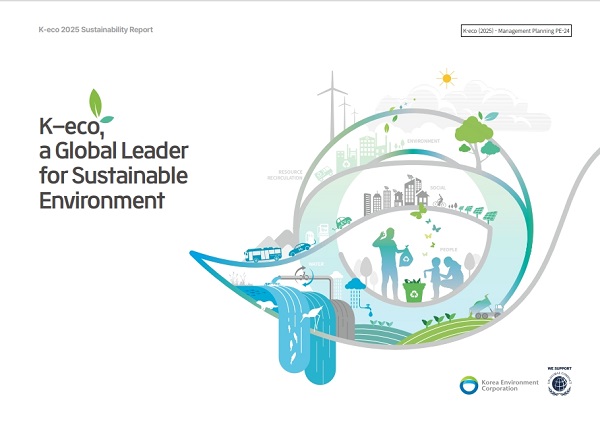This screenshot has width=600, height=421.
Task: Click the UN Global Compact emblem
Action: (558, 386)
